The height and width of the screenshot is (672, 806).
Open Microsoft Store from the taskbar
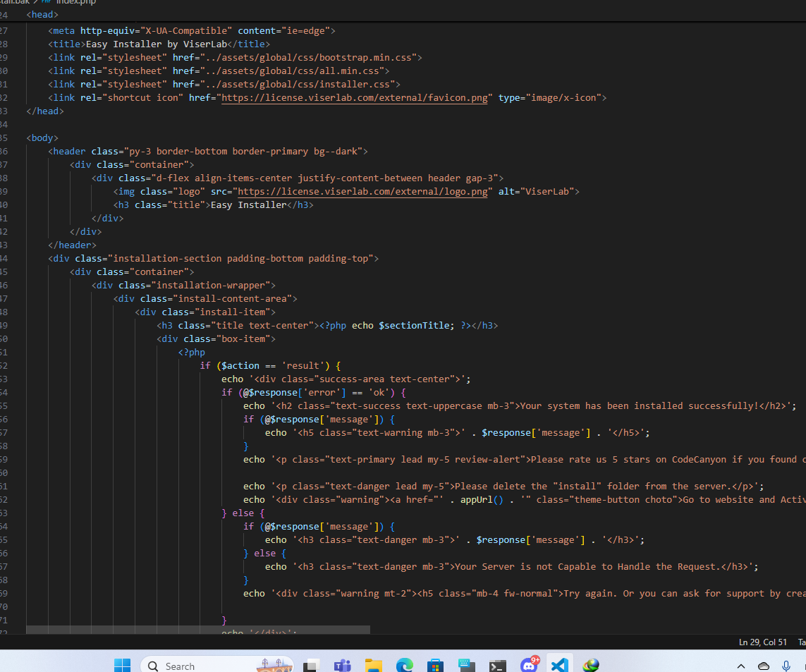click(x=435, y=665)
